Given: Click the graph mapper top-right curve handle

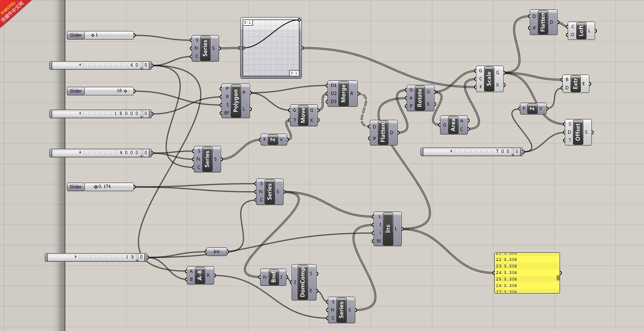Looking at the screenshot, I should (299, 20).
